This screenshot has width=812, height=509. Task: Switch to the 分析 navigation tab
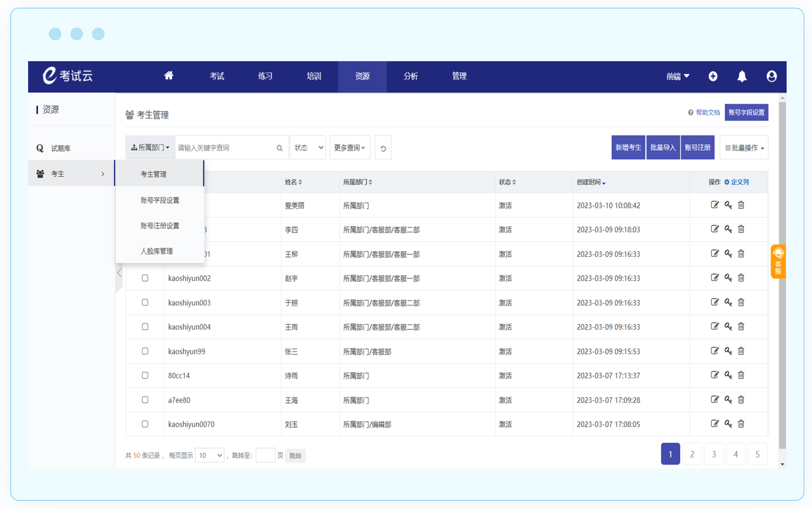411,76
